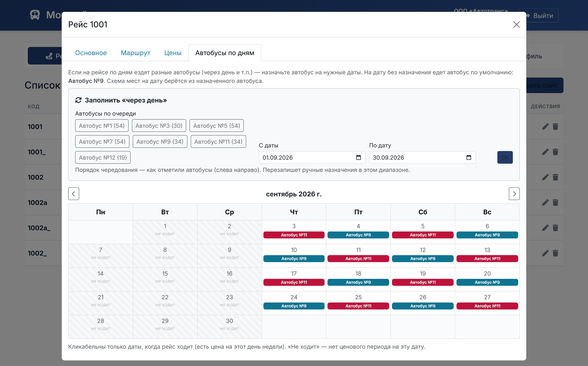Delete route 1001 with trash icon

click(x=555, y=126)
